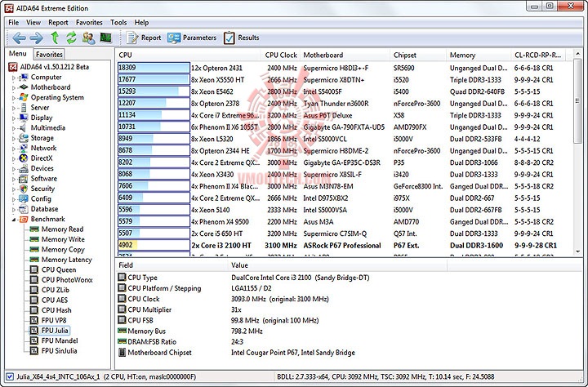Expand the Motherboard tree node
Screen dimensions: 588x387
14,87
